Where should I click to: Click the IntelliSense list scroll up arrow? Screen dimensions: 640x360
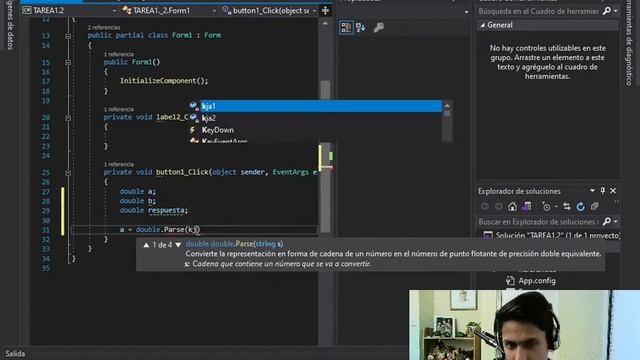click(x=447, y=106)
